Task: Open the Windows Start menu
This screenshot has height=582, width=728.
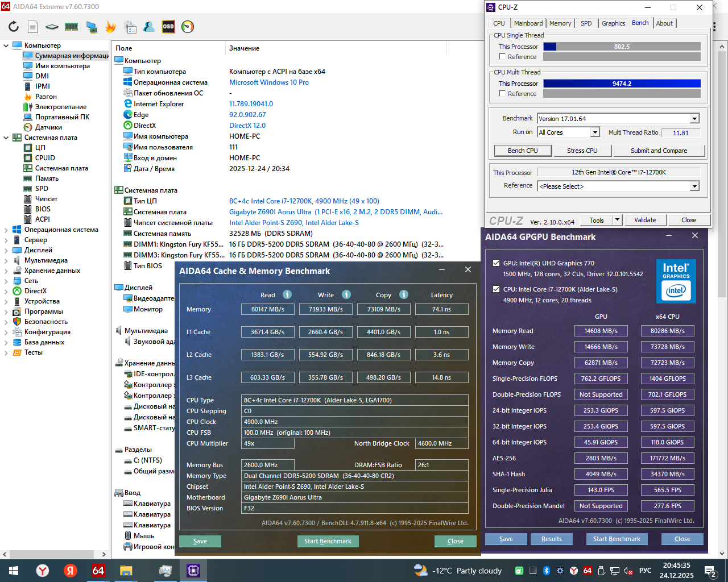Action: click(14, 571)
